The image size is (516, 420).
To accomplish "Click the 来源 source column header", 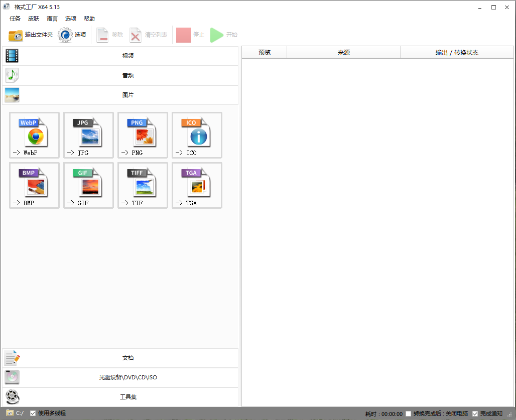I will [x=343, y=52].
